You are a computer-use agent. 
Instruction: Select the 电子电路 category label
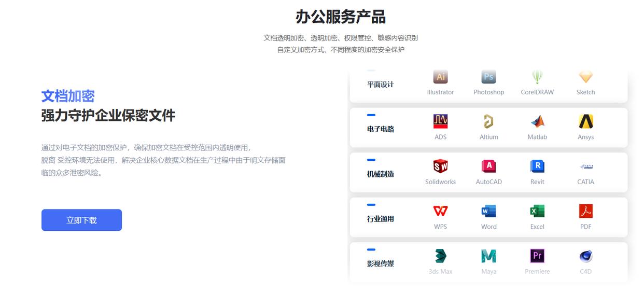pos(381,129)
